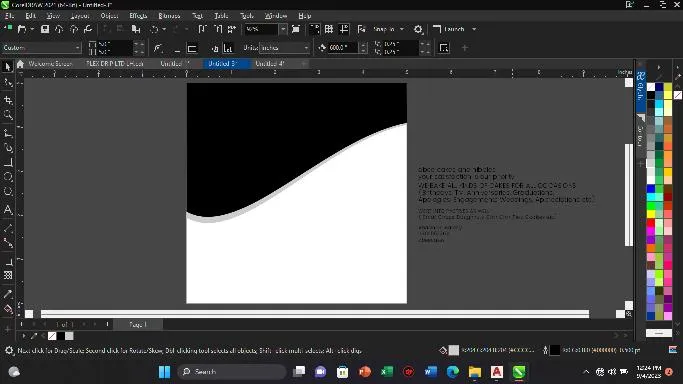The height and width of the screenshot is (384, 683).
Task: Click the Add page button
Action: (x=107, y=324)
